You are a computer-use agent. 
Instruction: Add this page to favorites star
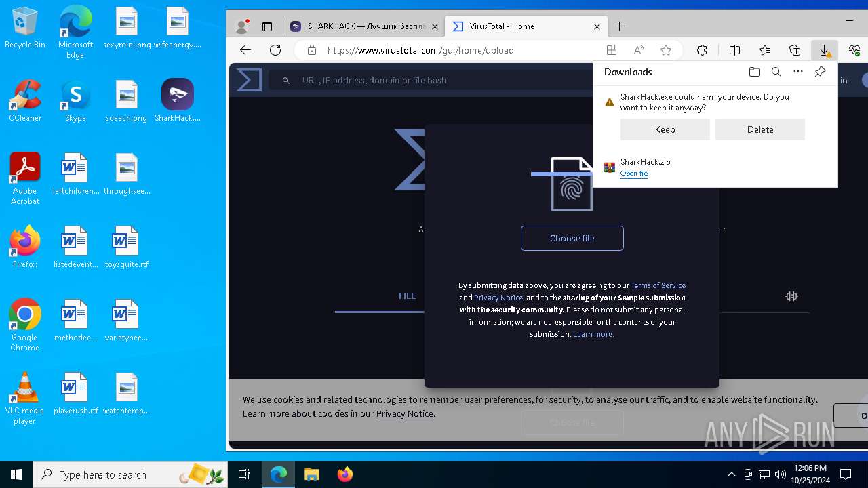666,50
